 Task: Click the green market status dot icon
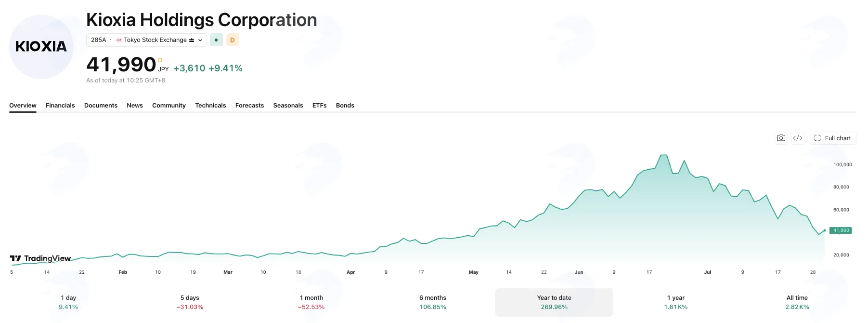(x=216, y=40)
